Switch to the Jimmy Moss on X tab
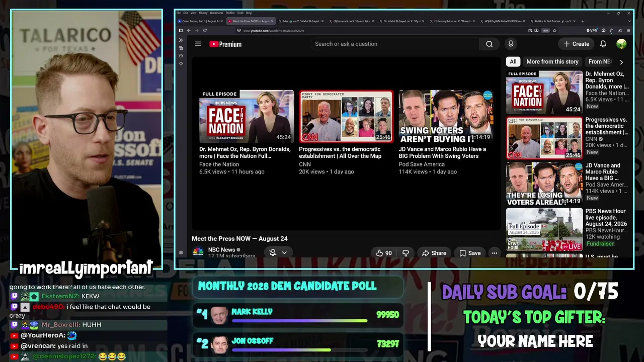This screenshot has width=644, height=362. [452, 21]
